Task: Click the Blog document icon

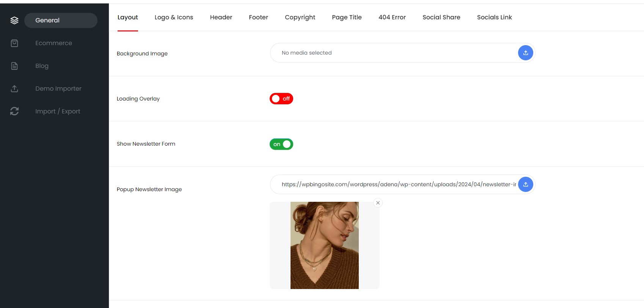Action: pos(14,66)
